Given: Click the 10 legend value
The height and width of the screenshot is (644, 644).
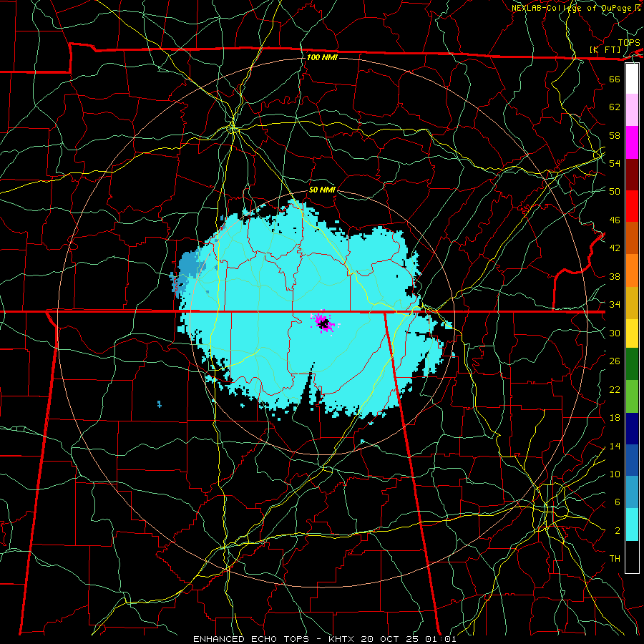Looking at the screenshot, I should click(615, 474).
